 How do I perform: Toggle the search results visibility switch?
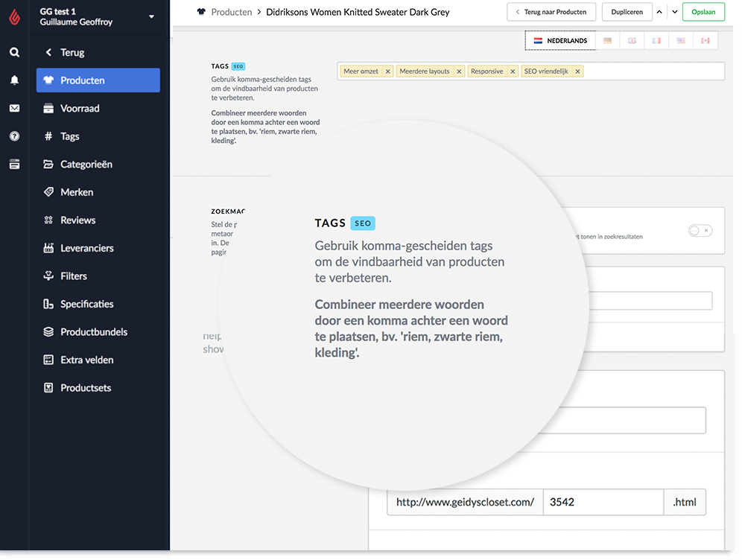tap(700, 231)
